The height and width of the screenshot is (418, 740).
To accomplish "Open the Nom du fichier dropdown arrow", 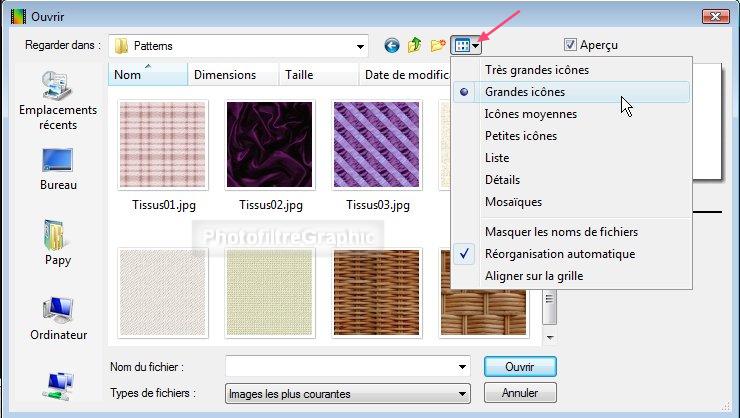I will (462, 366).
